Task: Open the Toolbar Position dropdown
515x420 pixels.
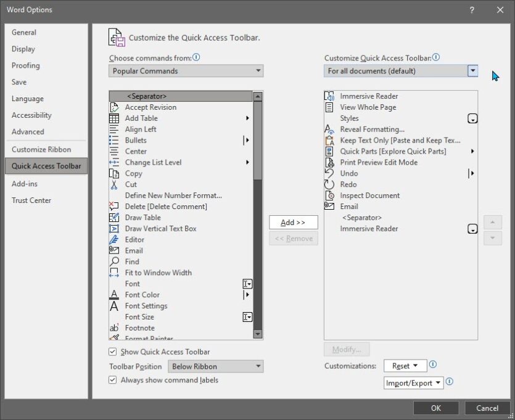Action: pyautogui.click(x=215, y=366)
